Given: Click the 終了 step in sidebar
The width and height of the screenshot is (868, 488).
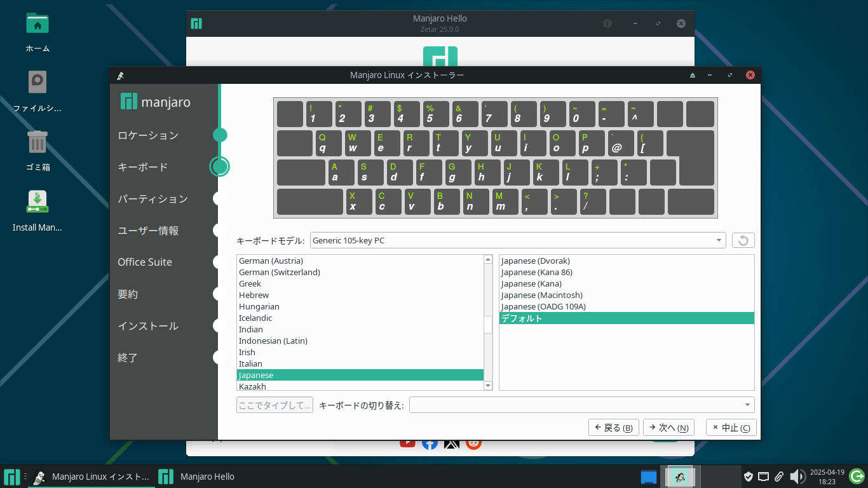Looking at the screenshot, I should 128,358.
